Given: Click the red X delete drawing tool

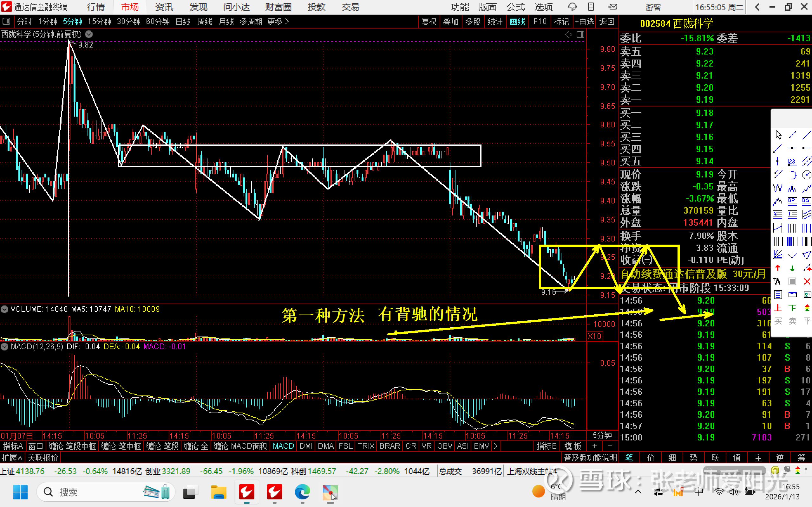Looking at the screenshot, I should coord(807,281).
